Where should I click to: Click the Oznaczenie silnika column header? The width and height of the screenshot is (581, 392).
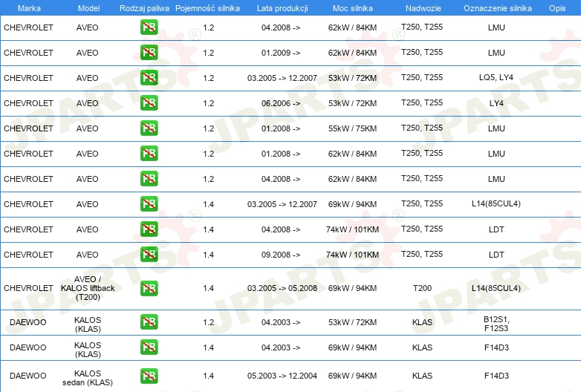(x=497, y=8)
